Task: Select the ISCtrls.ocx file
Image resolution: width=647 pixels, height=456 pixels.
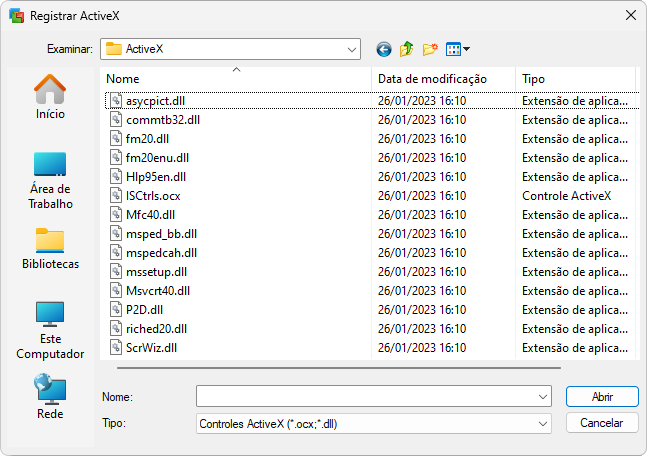Action: click(153, 195)
